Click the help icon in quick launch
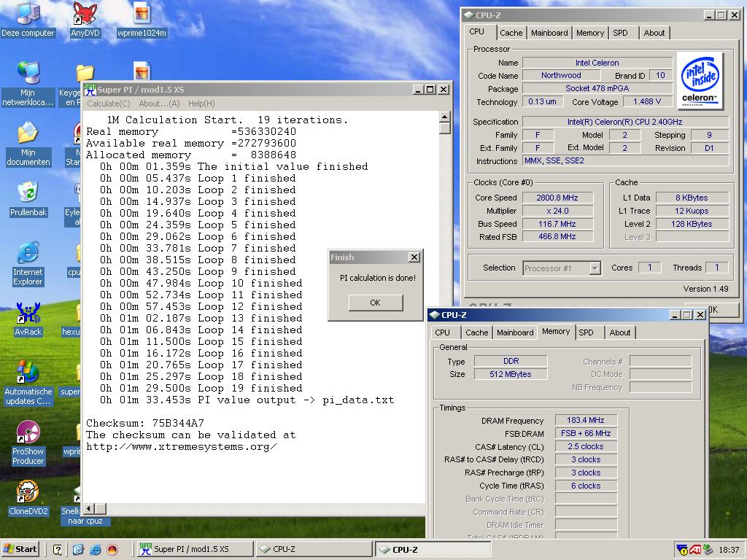This screenshot has height=560, width=747. click(x=58, y=550)
